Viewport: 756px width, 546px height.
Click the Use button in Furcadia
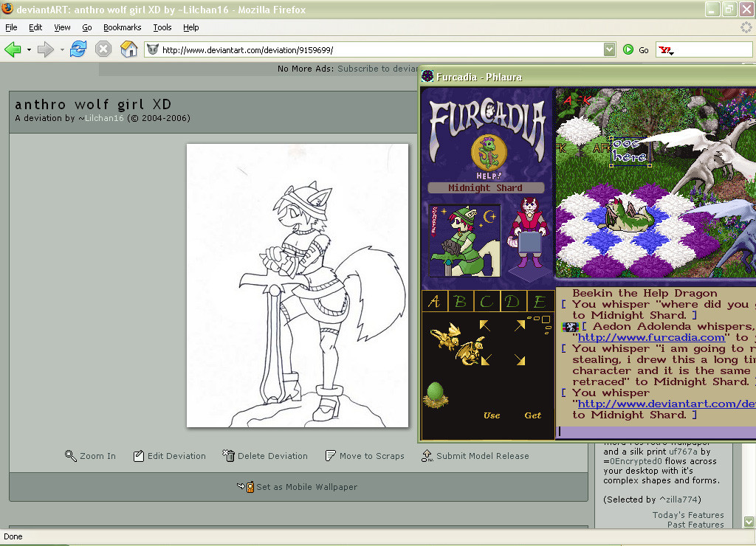(492, 415)
